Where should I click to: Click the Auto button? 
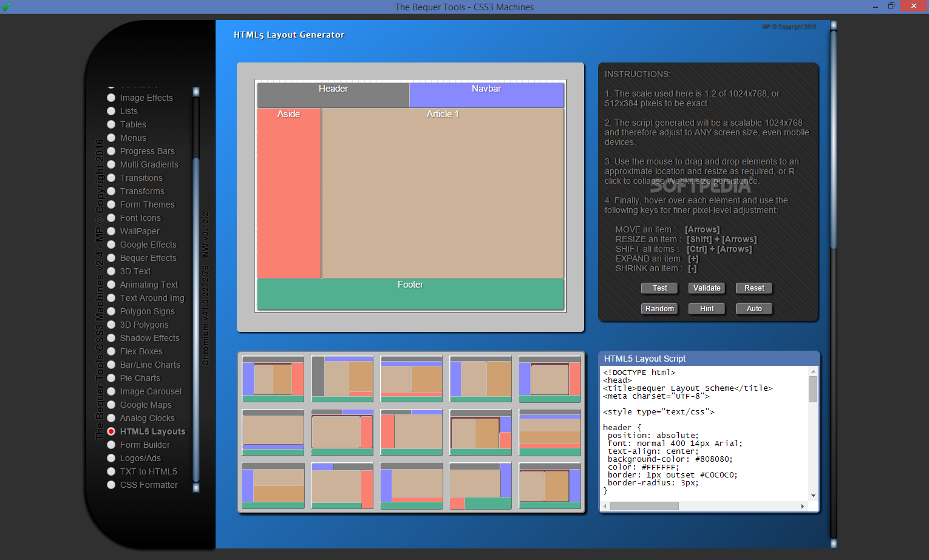754,309
